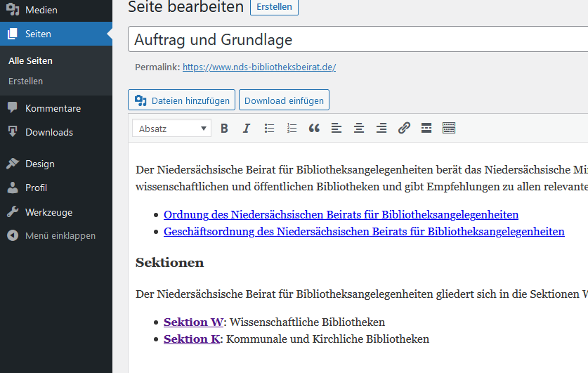Toggle the extended toolbar row
Screen dimensions: 588x373
(449, 128)
